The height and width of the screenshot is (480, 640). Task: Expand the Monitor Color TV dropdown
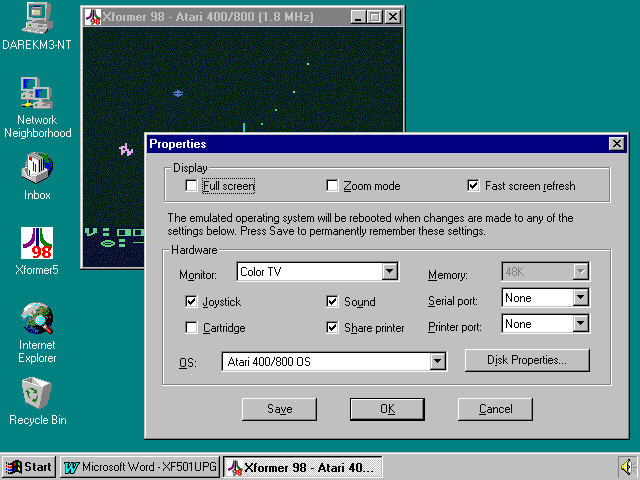(390, 271)
